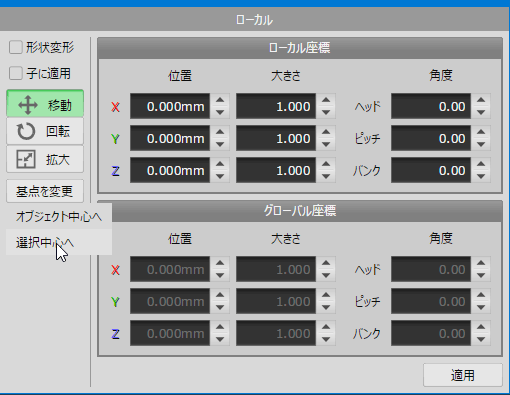
Task: Click the local X size field
Action: pyautogui.click(x=276, y=106)
